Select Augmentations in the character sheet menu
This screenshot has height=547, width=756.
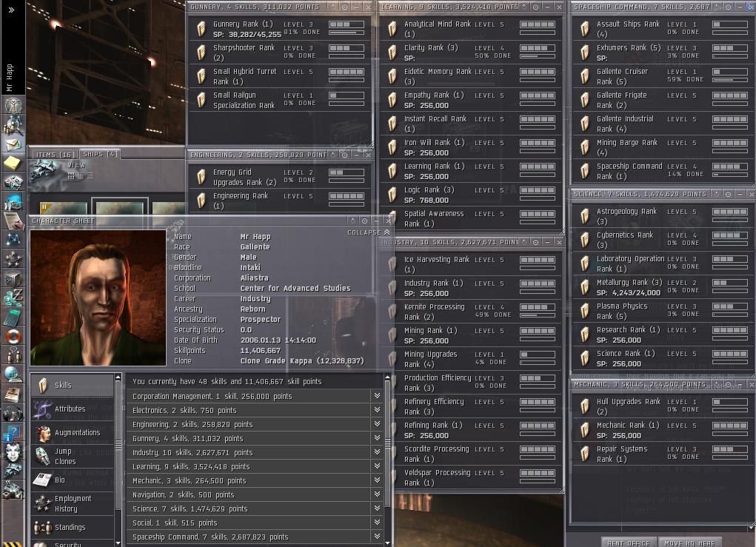pyautogui.click(x=73, y=432)
